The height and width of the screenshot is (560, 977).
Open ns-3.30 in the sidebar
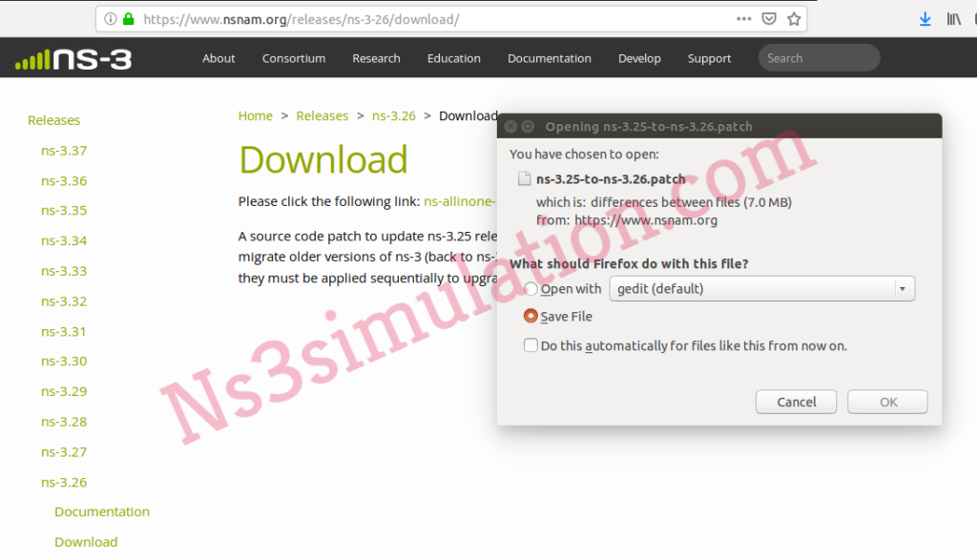(64, 362)
